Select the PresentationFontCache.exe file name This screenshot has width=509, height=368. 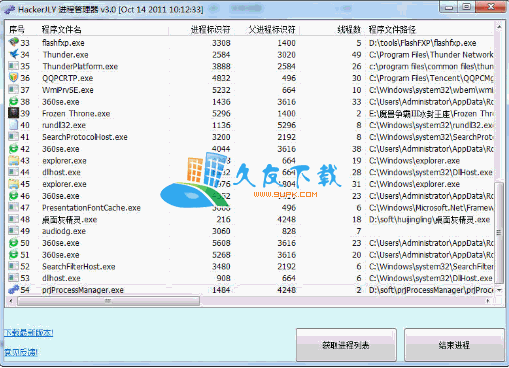click(x=91, y=208)
